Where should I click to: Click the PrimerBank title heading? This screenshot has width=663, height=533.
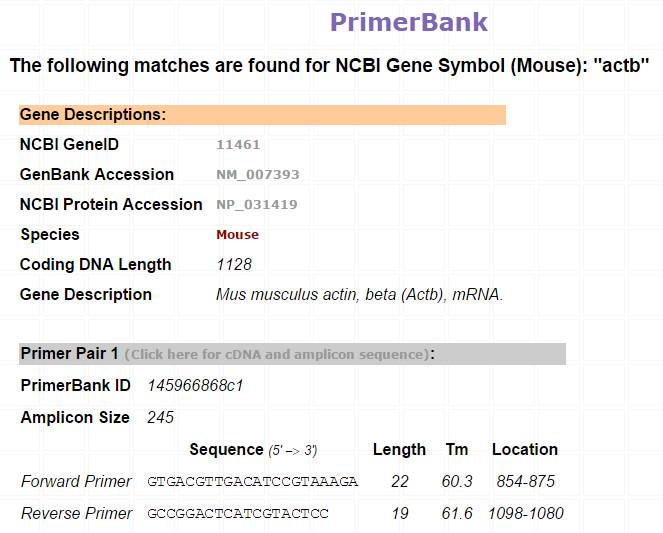[408, 22]
